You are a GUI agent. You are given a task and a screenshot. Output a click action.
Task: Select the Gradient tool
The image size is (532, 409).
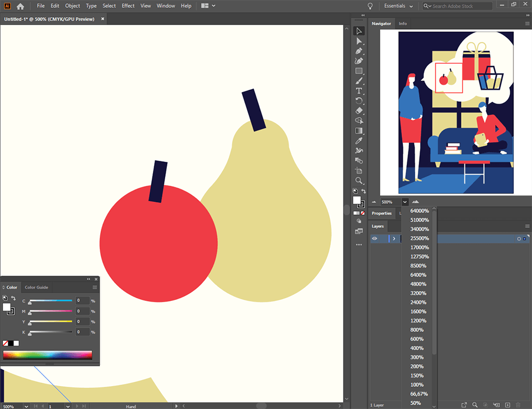pyautogui.click(x=359, y=131)
